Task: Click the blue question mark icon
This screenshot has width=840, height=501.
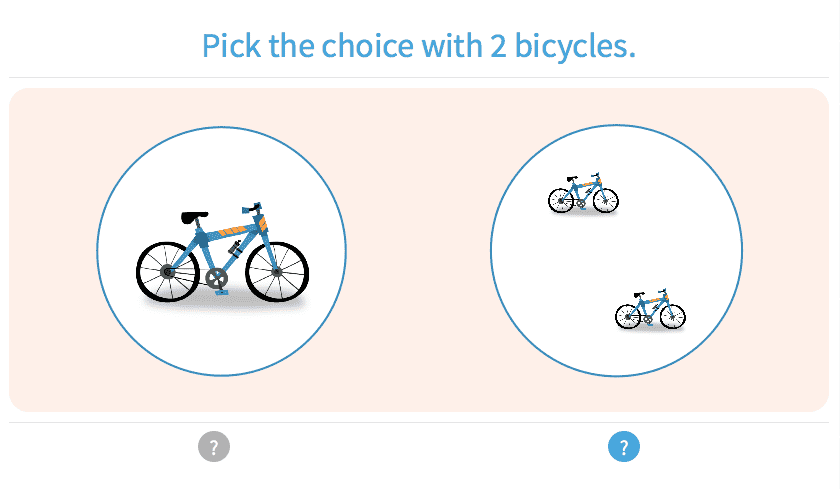Action: click(x=623, y=447)
